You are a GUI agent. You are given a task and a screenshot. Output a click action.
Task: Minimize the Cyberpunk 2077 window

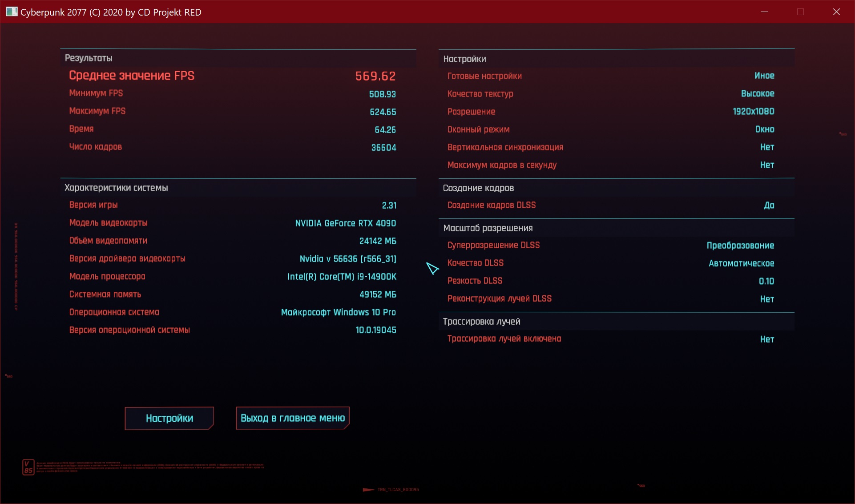pyautogui.click(x=764, y=12)
